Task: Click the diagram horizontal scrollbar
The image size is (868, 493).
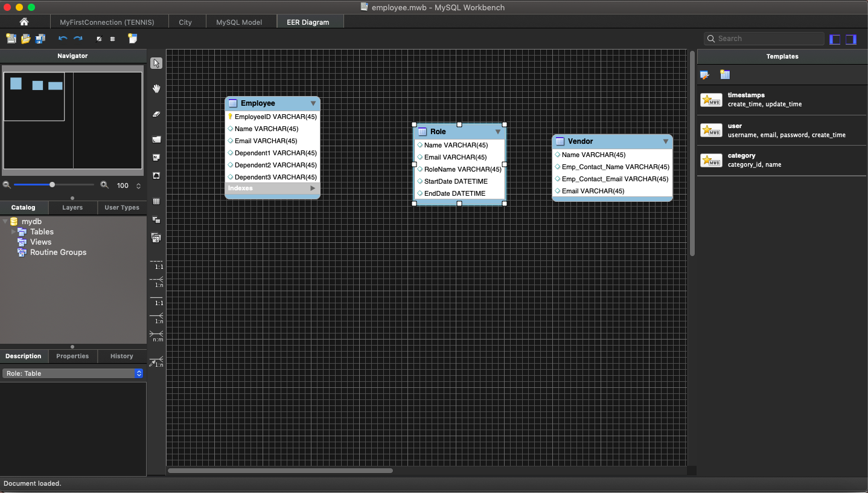Action: pos(280,471)
